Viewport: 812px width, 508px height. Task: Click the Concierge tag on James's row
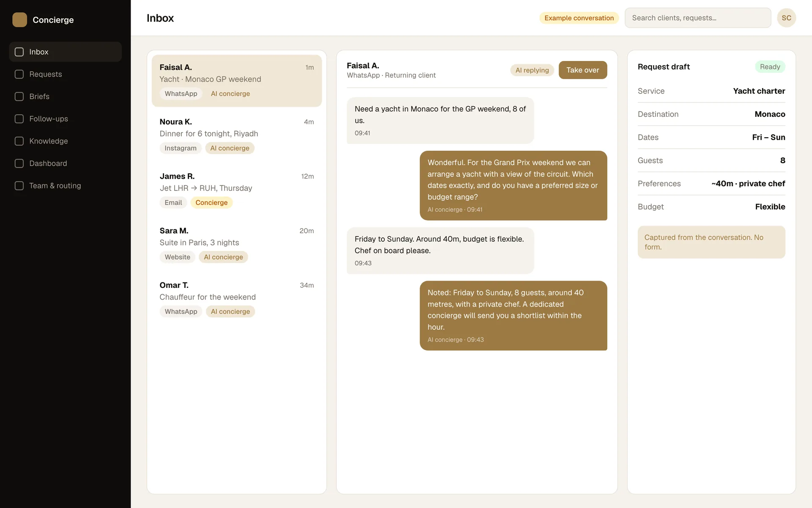tap(211, 202)
